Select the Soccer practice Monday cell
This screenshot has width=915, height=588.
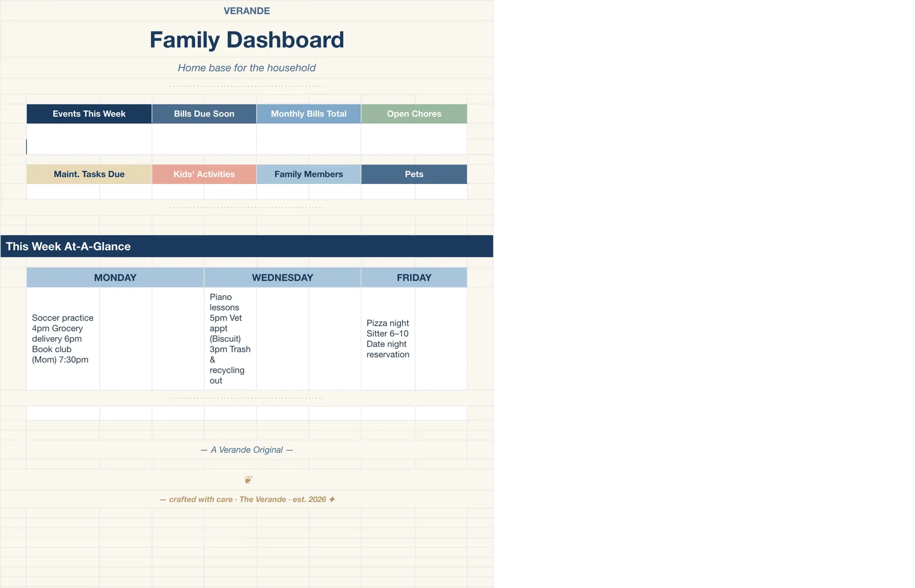[x=63, y=339]
